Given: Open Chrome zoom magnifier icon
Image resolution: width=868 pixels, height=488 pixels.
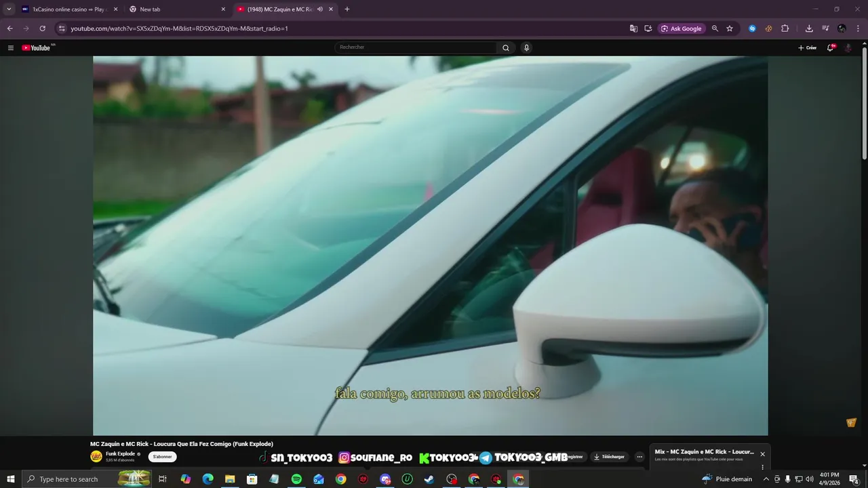Looking at the screenshot, I should coord(715,28).
